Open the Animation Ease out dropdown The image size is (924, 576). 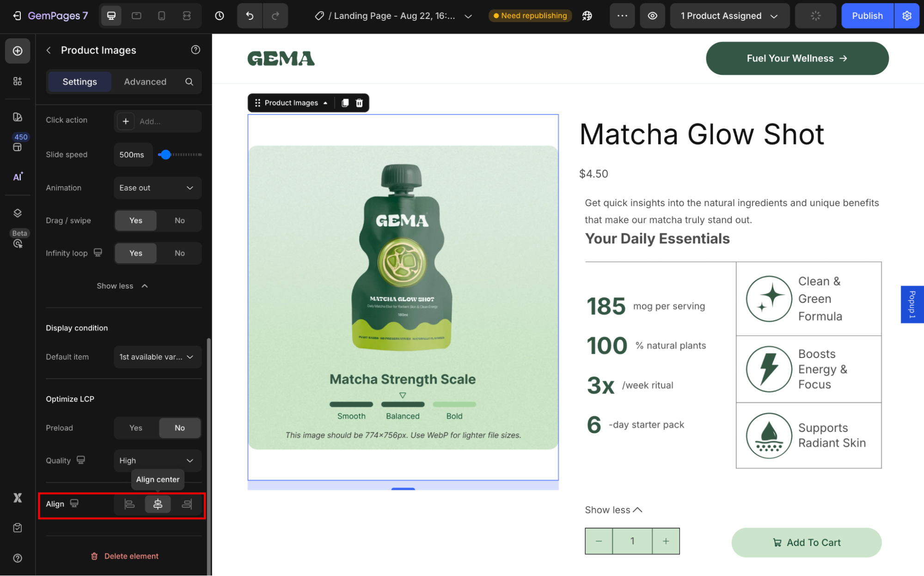[157, 188]
